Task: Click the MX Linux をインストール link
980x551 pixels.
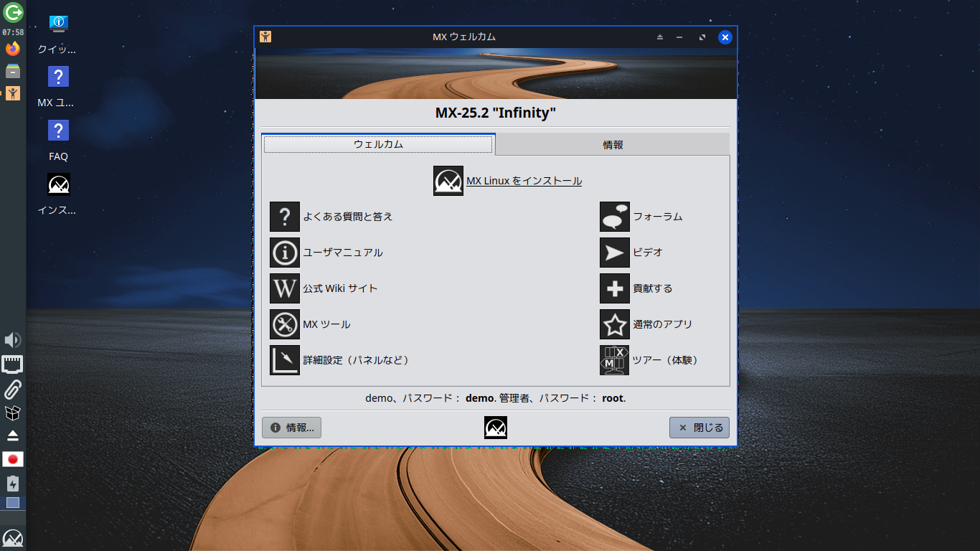Action: [524, 181]
